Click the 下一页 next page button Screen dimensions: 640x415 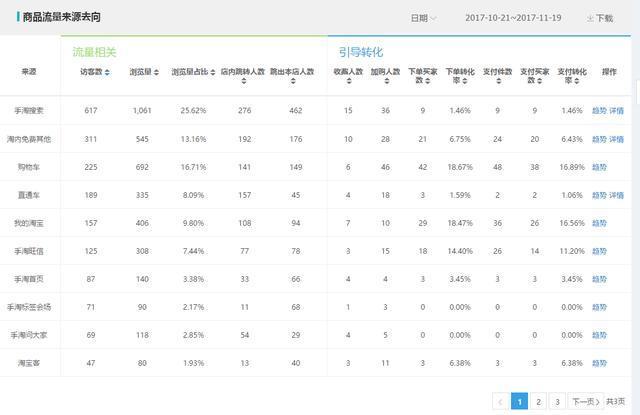585,402
